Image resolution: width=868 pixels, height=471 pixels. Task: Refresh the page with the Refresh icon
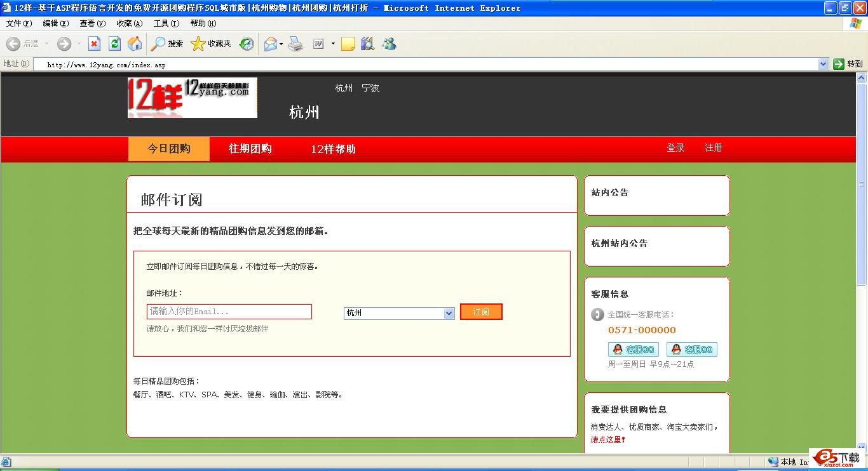[x=114, y=44]
